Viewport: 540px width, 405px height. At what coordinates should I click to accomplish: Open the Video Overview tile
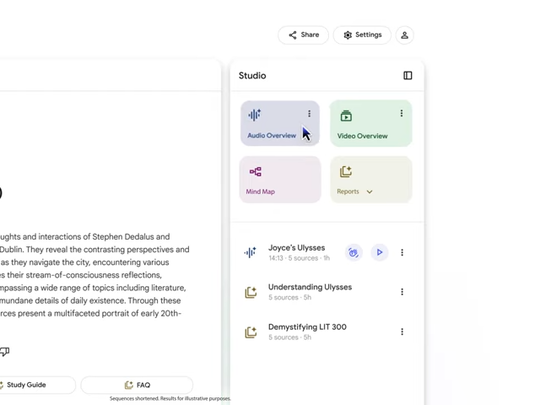tap(371, 123)
